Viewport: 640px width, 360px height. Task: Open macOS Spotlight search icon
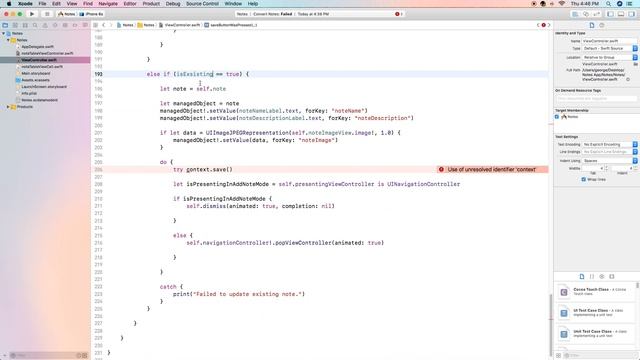pyautogui.click(x=609, y=4)
